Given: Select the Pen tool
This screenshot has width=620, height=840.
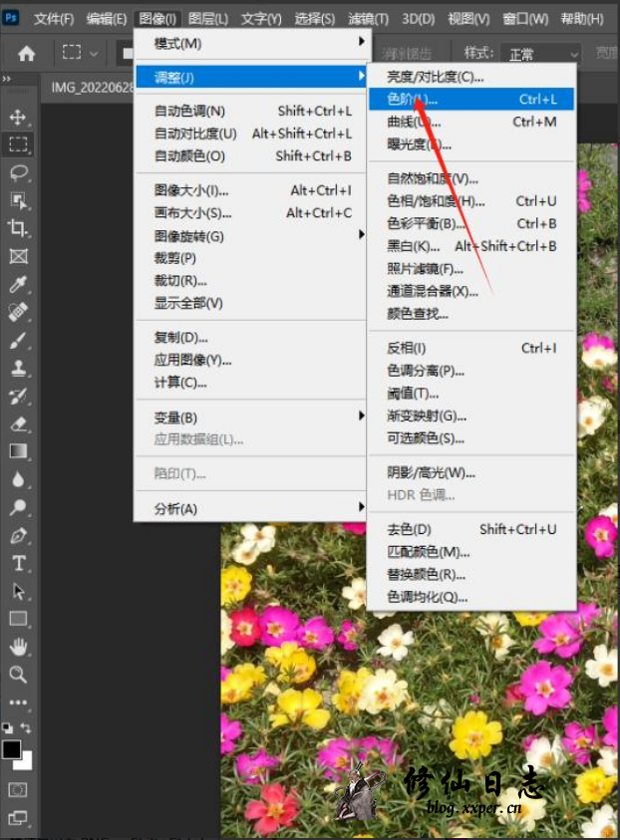Looking at the screenshot, I should (x=18, y=536).
